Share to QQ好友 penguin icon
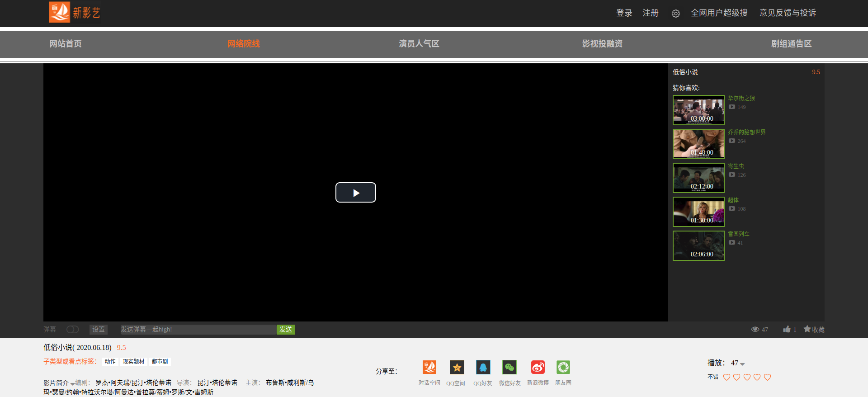This screenshot has width=868, height=397. click(x=483, y=367)
